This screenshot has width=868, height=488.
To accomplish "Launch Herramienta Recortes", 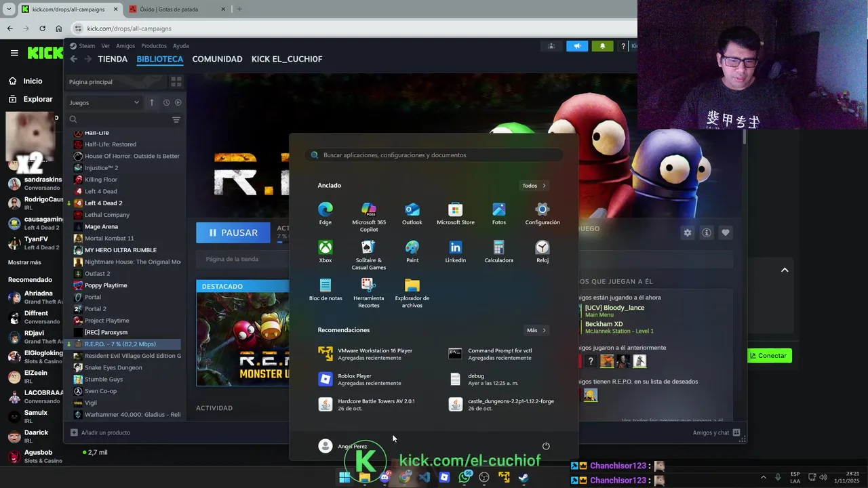I will (x=368, y=293).
